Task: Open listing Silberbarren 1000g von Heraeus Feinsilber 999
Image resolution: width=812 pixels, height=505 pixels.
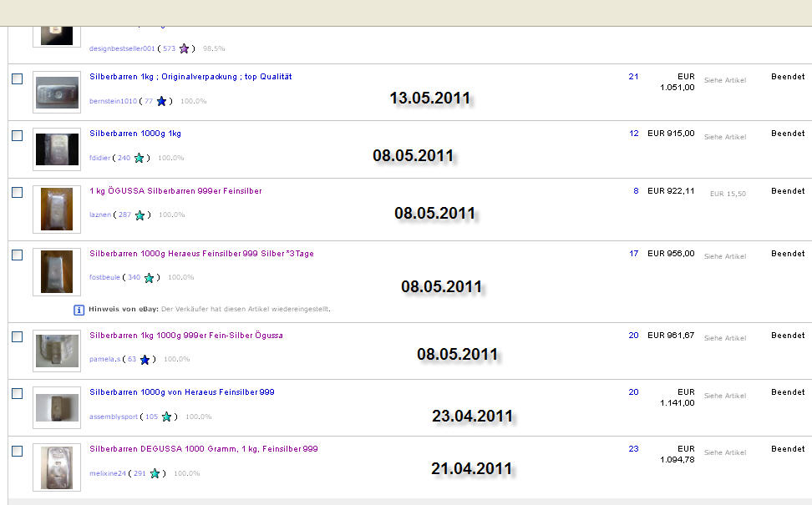Action: point(182,392)
